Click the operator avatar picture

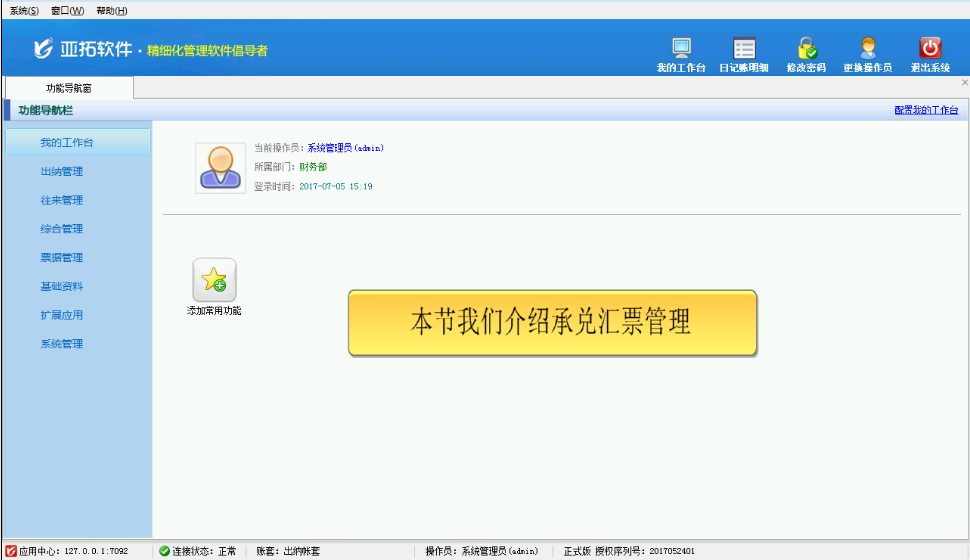click(x=220, y=167)
